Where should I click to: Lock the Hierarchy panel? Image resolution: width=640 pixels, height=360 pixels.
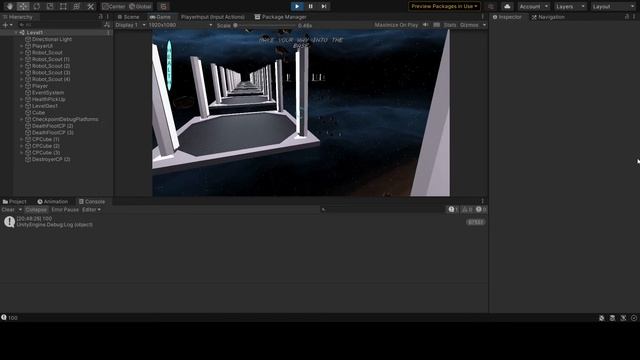101,17
